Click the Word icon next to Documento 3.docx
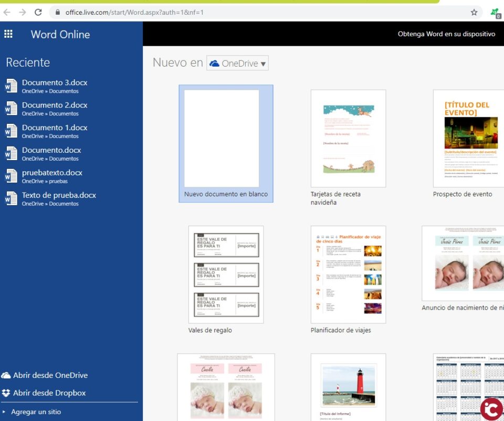504x421 pixels. tap(12, 86)
